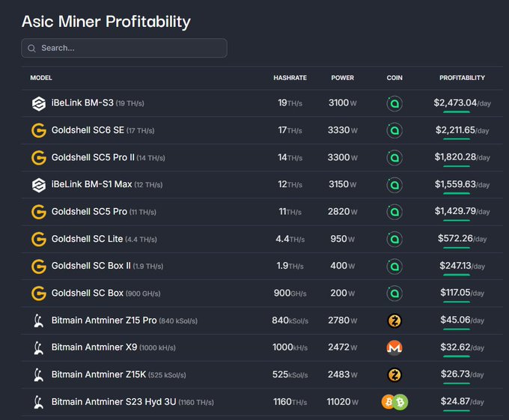The height and width of the screenshot is (420, 509).
Task: Click the Asic Miner Profitability heading
Action: point(106,22)
